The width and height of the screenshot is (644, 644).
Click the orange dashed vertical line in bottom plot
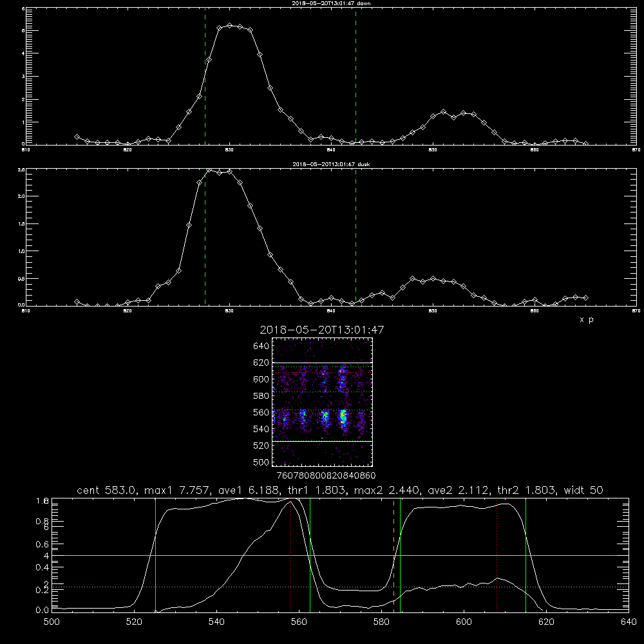click(394, 554)
